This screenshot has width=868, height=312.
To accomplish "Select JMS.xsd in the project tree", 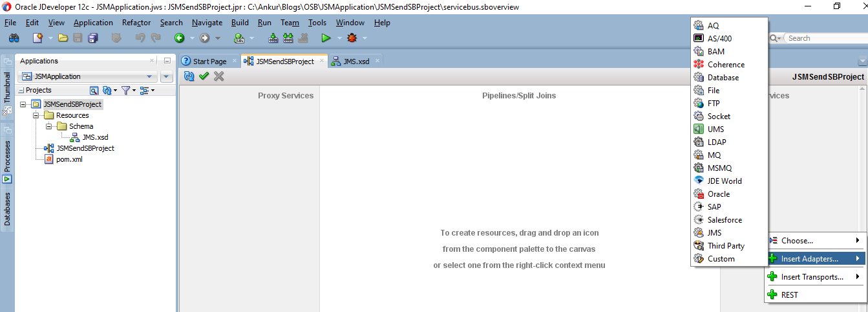I will coord(95,137).
